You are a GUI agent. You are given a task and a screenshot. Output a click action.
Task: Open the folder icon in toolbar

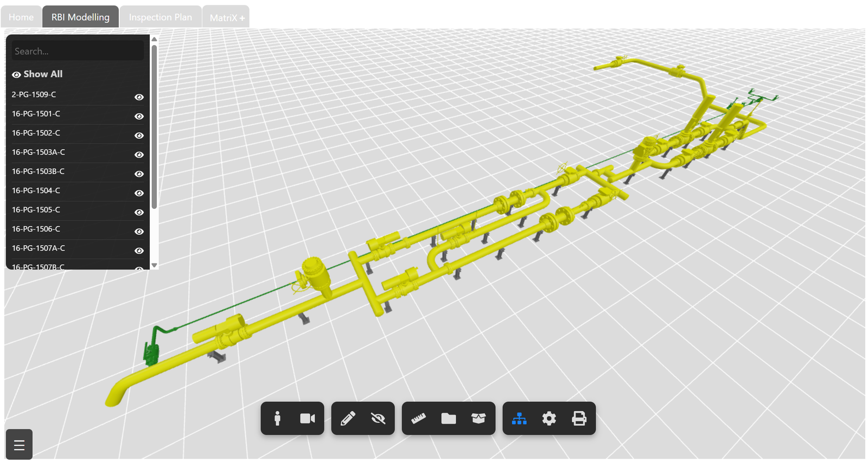(x=449, y=418)
